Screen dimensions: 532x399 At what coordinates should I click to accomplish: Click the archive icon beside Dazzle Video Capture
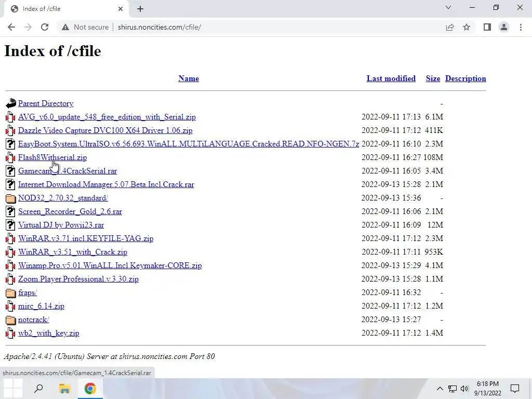(11, 130)
